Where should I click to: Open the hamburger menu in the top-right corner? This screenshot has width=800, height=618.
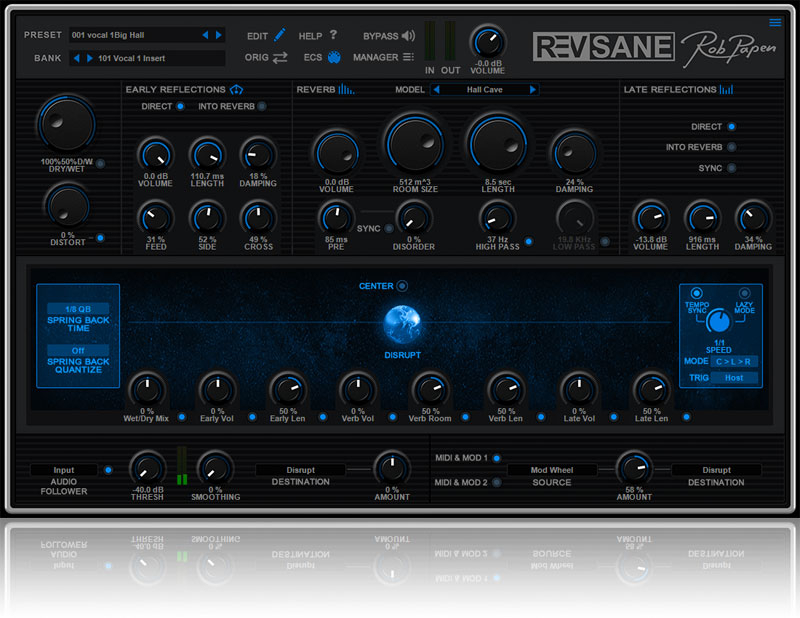tap(775, 23)
